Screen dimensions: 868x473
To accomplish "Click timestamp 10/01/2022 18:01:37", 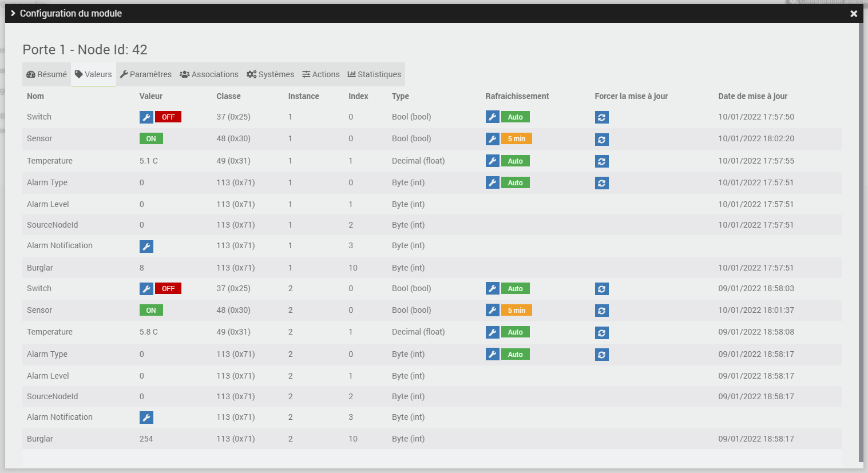I will pyautogui.click(x=756, y=310).
